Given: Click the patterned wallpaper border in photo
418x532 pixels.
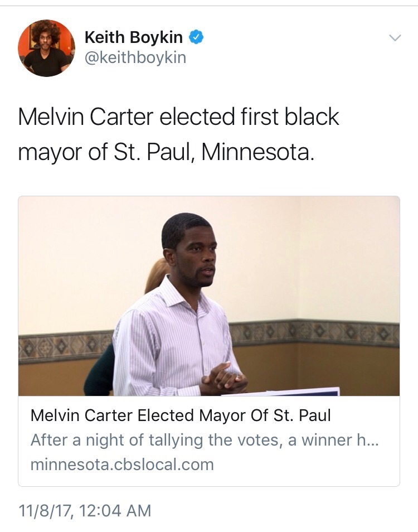Looking at the screenshot, I should [x=334, y=333].
